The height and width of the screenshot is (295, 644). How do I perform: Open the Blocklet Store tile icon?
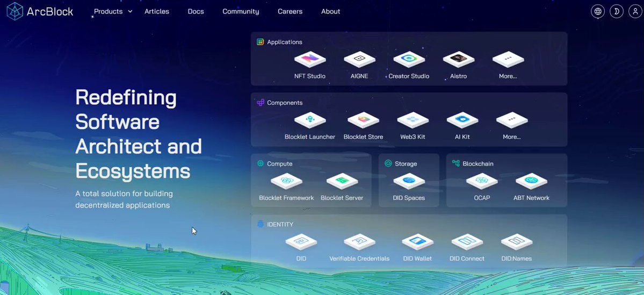[x=364, y=120]
